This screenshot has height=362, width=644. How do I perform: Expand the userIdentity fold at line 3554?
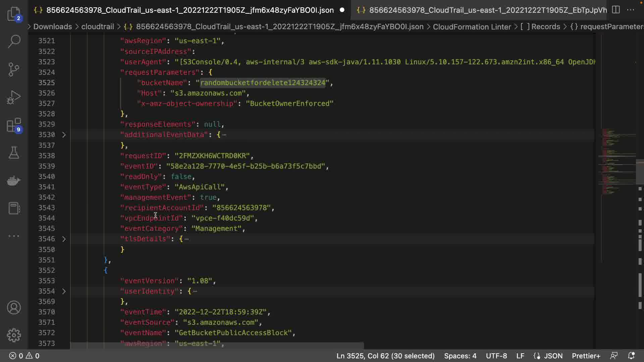point(64,291)
